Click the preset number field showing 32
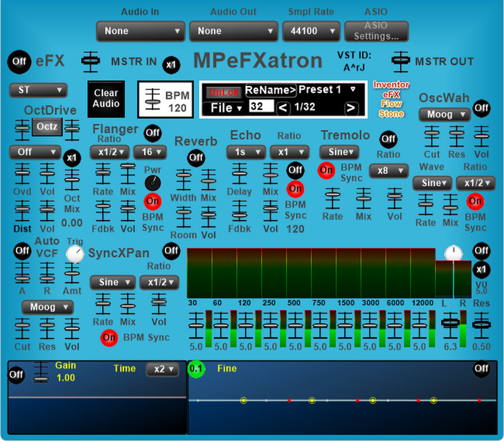 261,107
